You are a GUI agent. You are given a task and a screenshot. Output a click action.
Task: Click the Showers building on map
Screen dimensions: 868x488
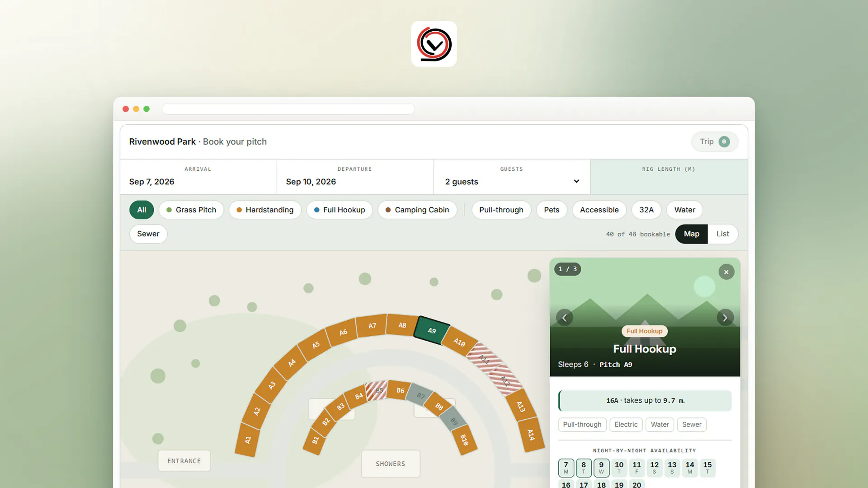[390, 464]
